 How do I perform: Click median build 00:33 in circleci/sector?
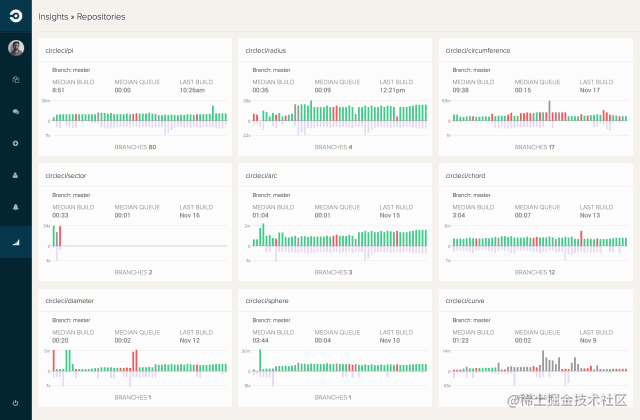pos(60,215)
